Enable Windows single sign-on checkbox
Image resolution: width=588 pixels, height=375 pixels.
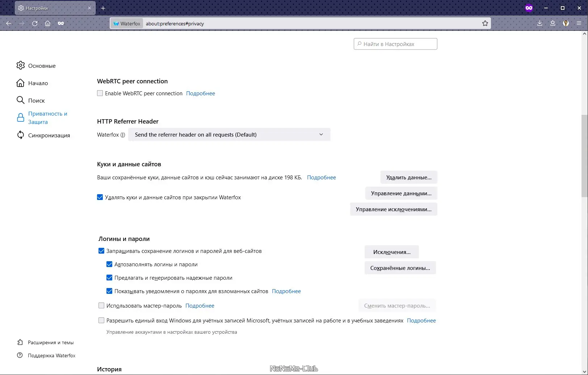[101, 321]
